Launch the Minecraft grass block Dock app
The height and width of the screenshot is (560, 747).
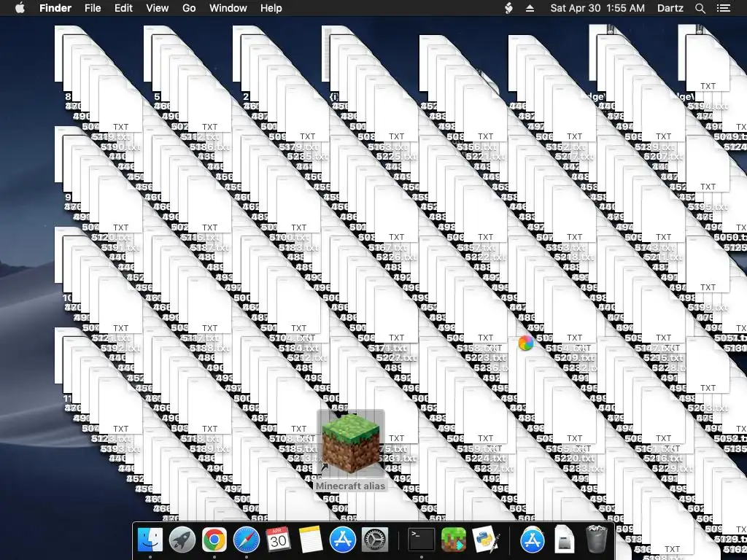point(454,540)
